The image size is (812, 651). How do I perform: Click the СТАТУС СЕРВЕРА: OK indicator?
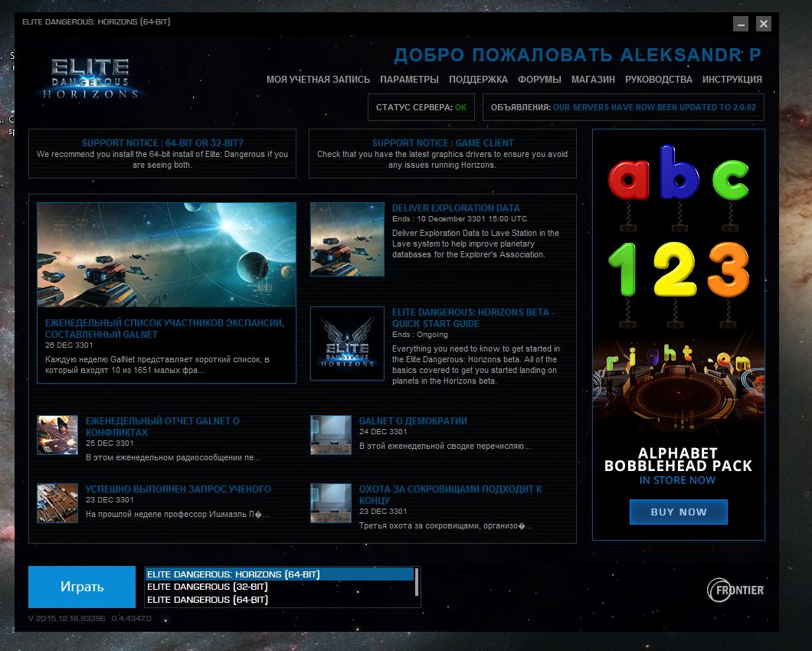(x=421, y=107)
